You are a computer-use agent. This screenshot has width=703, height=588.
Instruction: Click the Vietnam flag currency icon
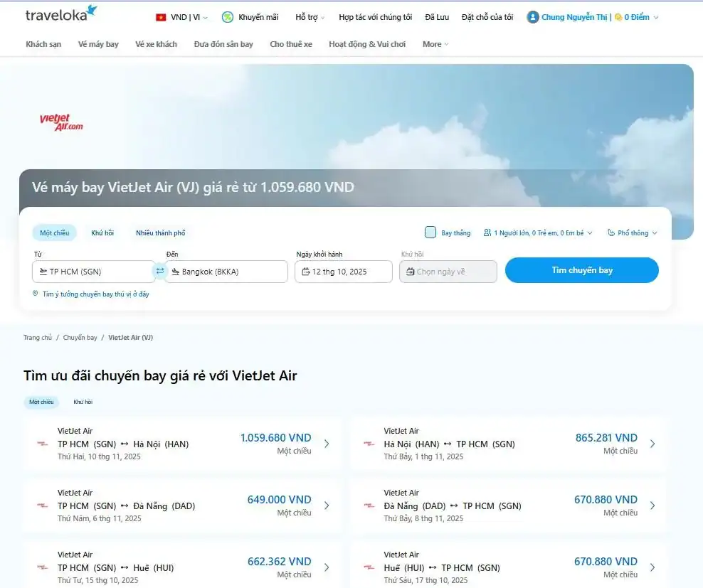[161, 17]
